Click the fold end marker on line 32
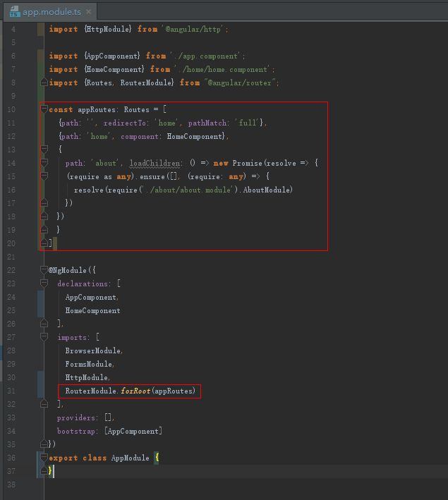The width and height of the screenshot is (448, 500). (x=44, y=404)
